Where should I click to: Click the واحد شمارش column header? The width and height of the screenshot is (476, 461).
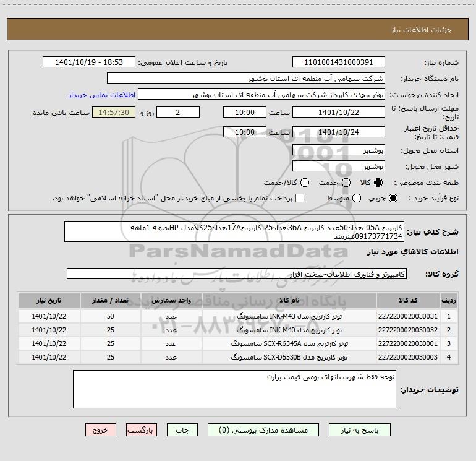tap(171, 301)
